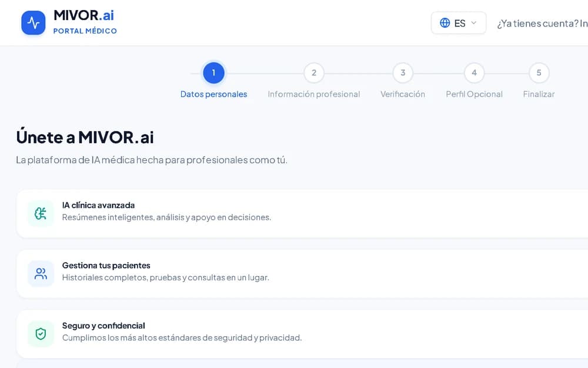The width and height of the screenshot is (588, 368).
Task: Select step 4 circle in progress stepper
Action: coord(474,73)
